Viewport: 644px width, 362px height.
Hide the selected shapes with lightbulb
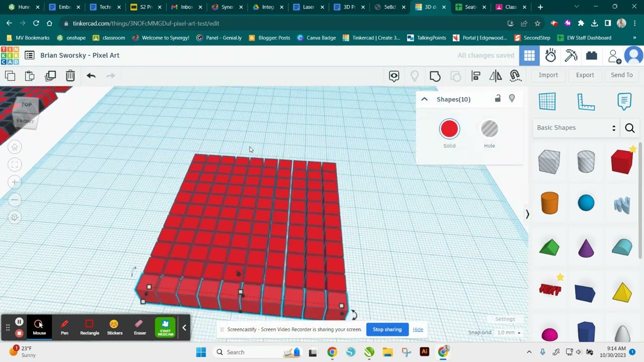(512, 99)
